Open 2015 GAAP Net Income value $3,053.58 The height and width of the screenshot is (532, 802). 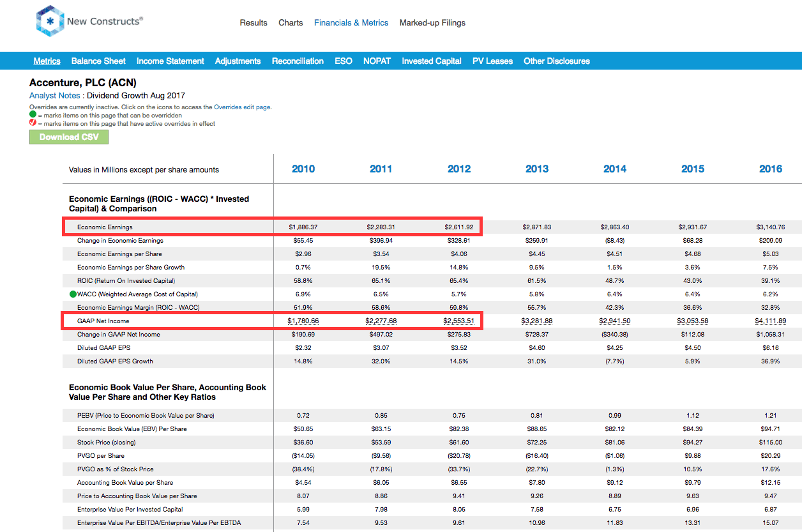[x=693, y=321]
